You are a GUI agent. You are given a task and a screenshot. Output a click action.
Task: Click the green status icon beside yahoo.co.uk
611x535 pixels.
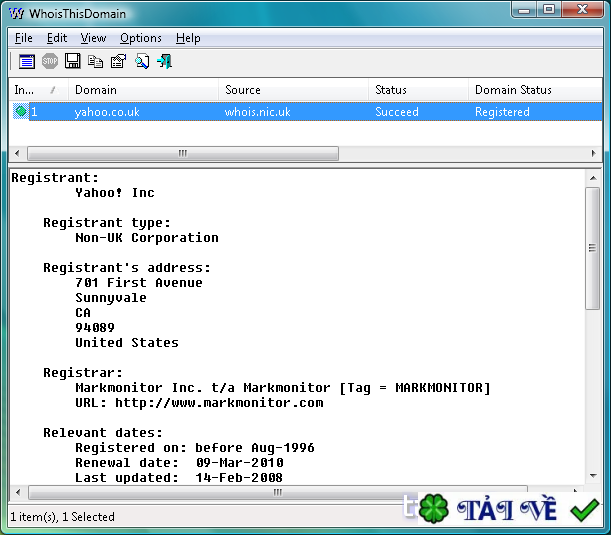point(20,112)
